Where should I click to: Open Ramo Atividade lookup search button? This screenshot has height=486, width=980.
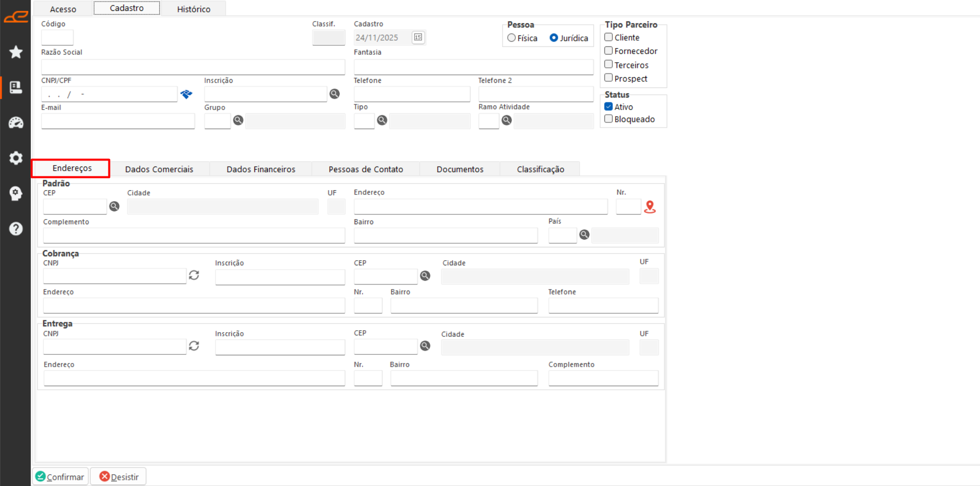[507, 120]
